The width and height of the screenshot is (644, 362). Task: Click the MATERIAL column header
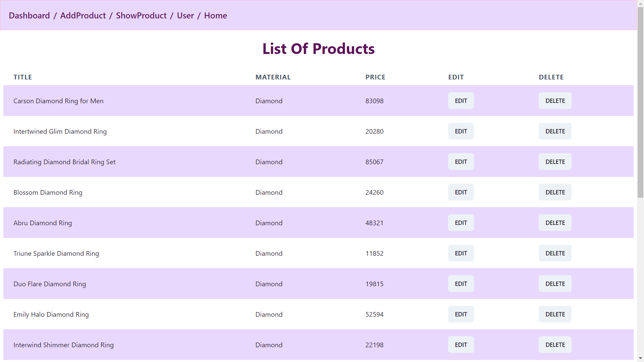click(x=273, y=77)
